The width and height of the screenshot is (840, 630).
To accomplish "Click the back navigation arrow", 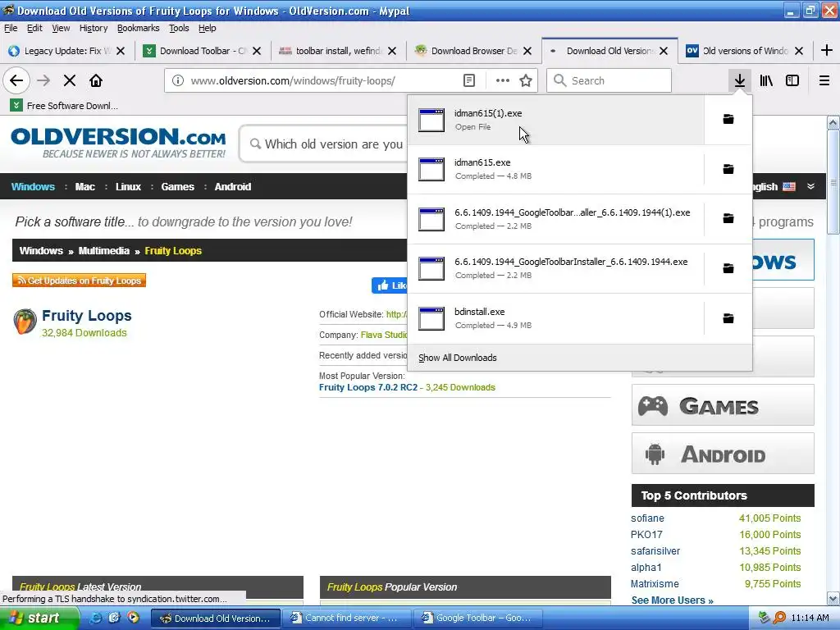I will (16, 81).
